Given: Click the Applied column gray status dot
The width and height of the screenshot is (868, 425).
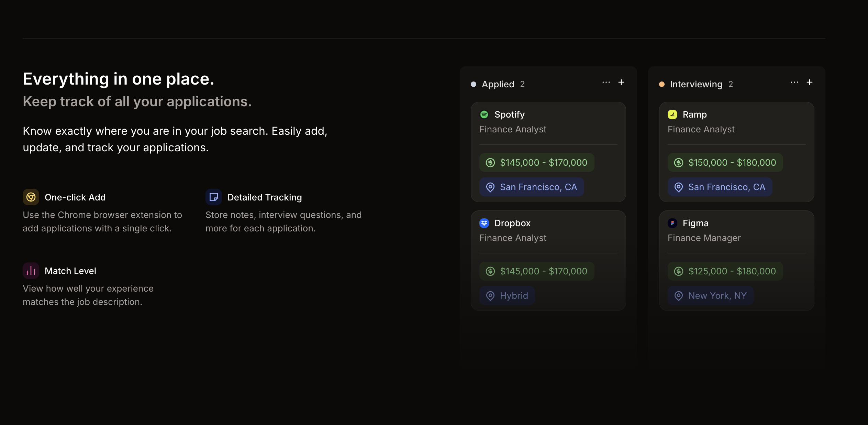Looking at the screenshot, I should (x=474, y=84).
